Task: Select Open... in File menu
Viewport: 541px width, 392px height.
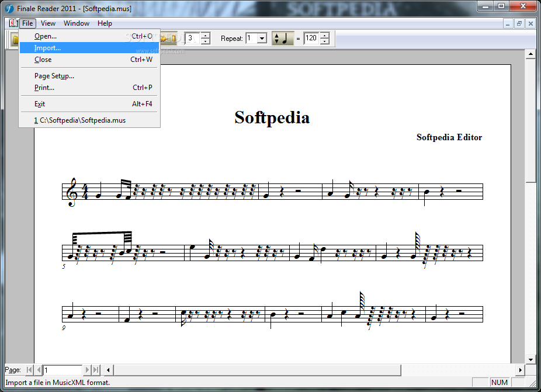Action: click(x=89, y=36)
